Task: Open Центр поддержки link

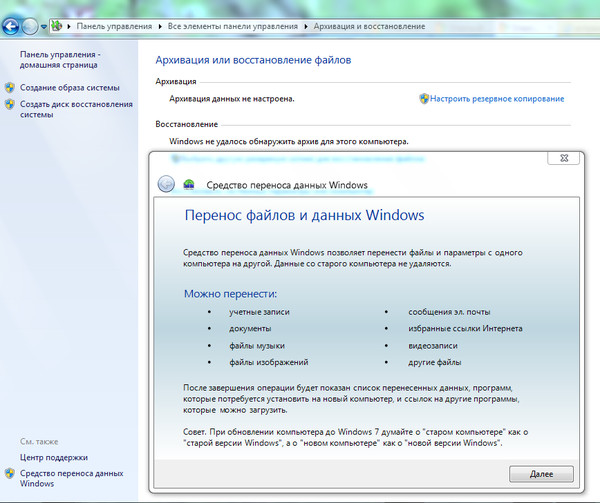Action: pyautogui.click(x=54, y=457)
